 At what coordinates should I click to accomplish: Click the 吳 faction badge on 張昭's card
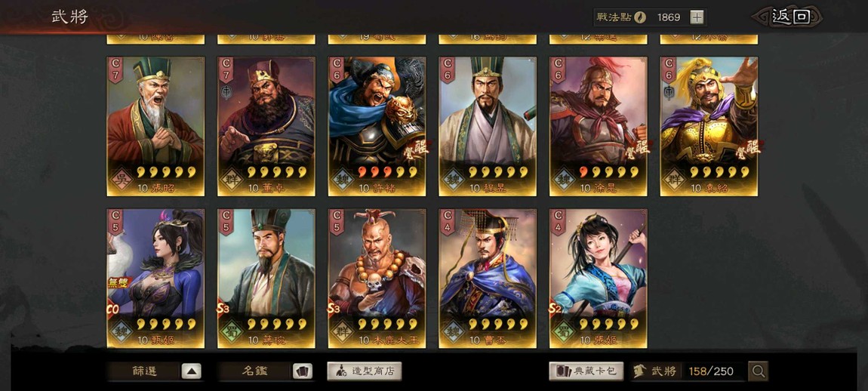coord(121,180)
